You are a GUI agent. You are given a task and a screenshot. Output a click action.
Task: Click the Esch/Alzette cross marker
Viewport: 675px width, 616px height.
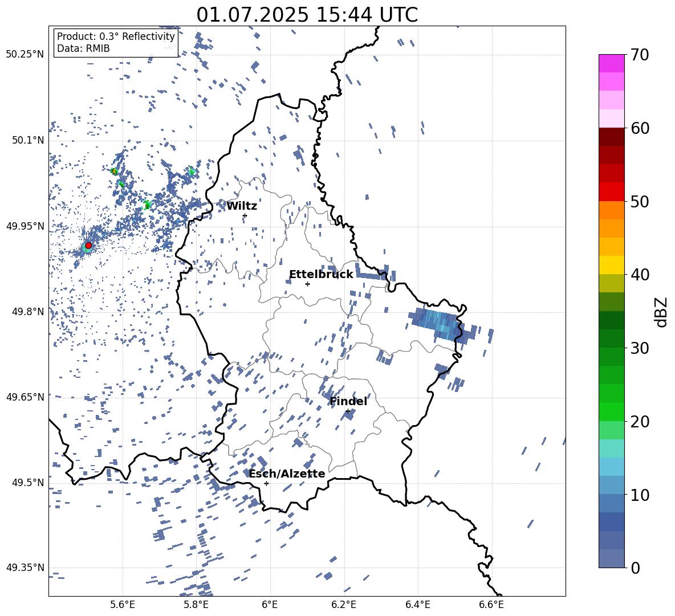266,483
